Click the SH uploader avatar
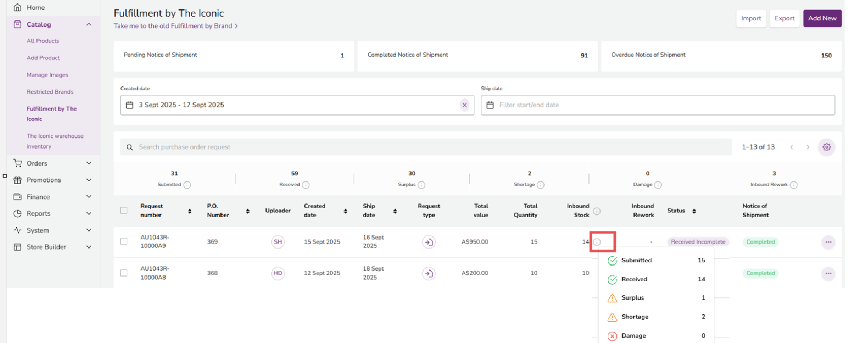The width and height of the screenshot is (868, 343). pos(277,242)
